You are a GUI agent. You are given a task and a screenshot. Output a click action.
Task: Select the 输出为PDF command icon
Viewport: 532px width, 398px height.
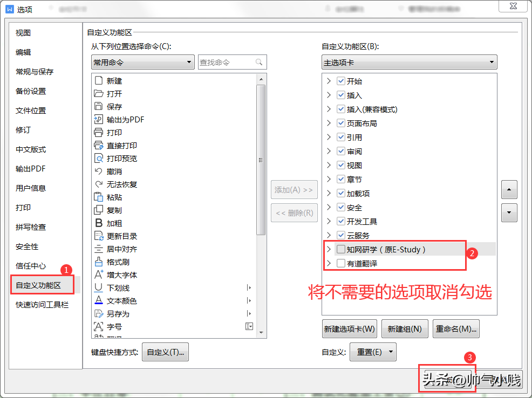coord(98,119)
